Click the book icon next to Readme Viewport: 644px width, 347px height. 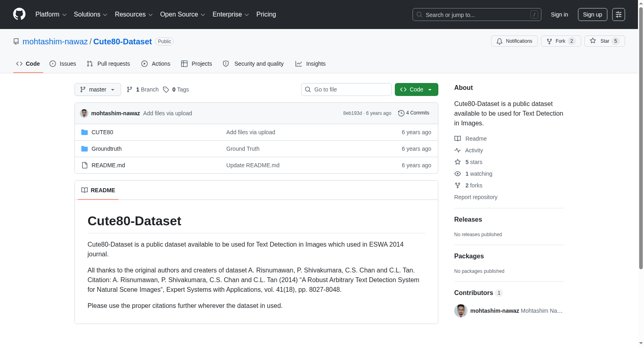tap(458, 139)
